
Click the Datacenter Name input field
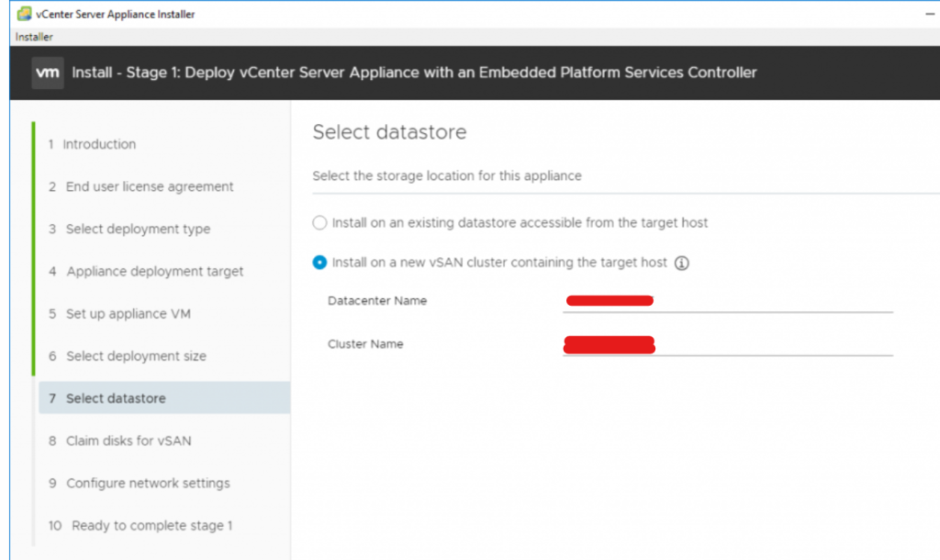[728, 301]
